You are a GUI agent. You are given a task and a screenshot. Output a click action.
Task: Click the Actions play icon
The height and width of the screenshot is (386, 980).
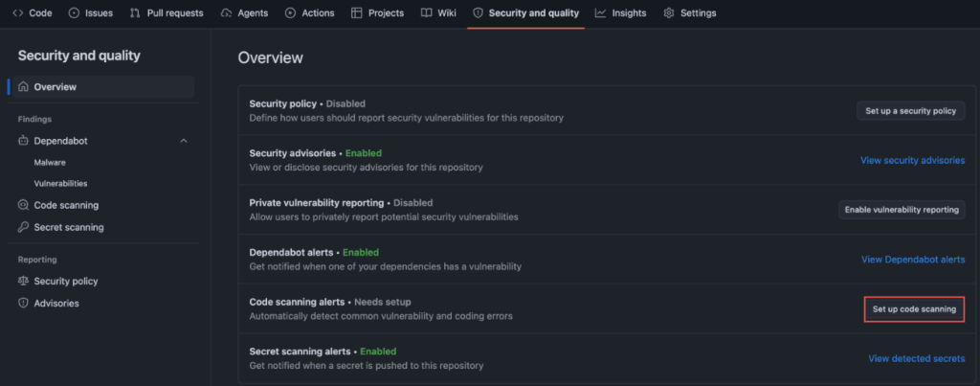290,12
